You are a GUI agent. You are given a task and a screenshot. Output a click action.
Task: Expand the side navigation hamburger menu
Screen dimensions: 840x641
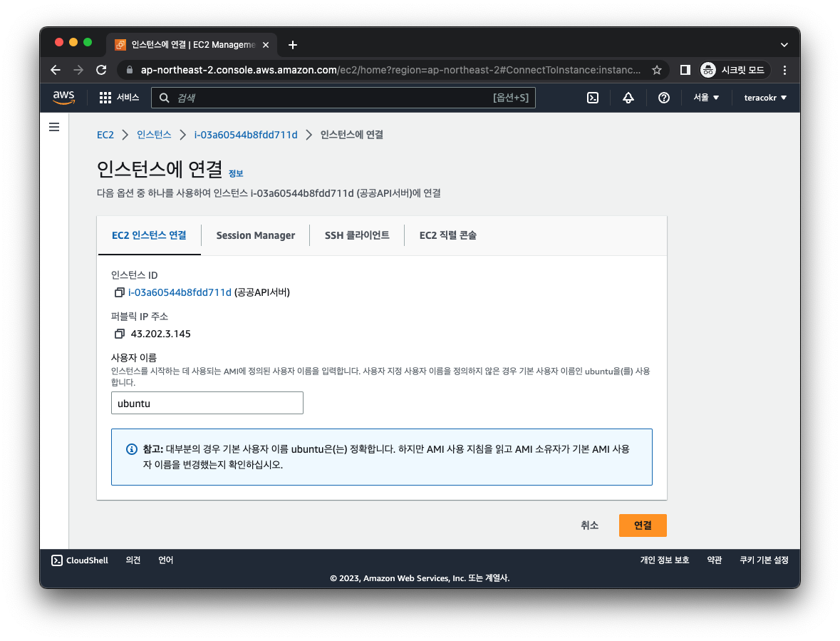tap(54, 127)
